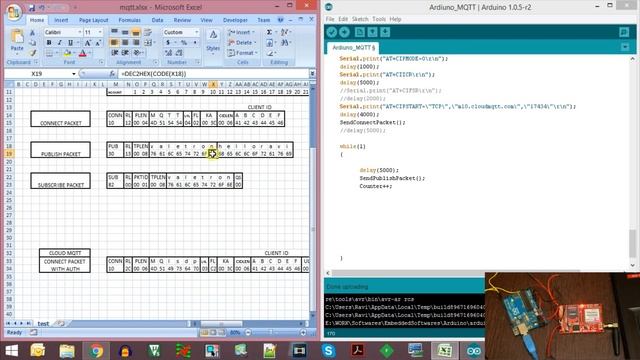Open the Custom number format dropdown
640x360 pixels.
tap(196, 32)
